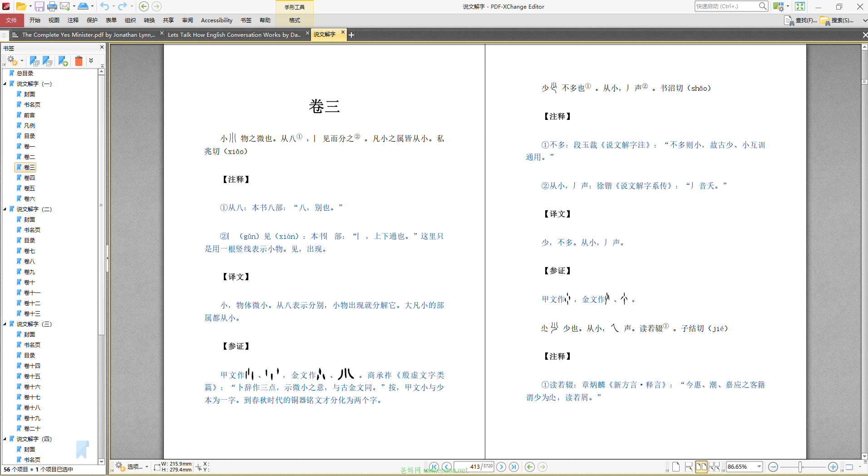
Task: Select the 卷十二 bookmark
Action: 32,303
